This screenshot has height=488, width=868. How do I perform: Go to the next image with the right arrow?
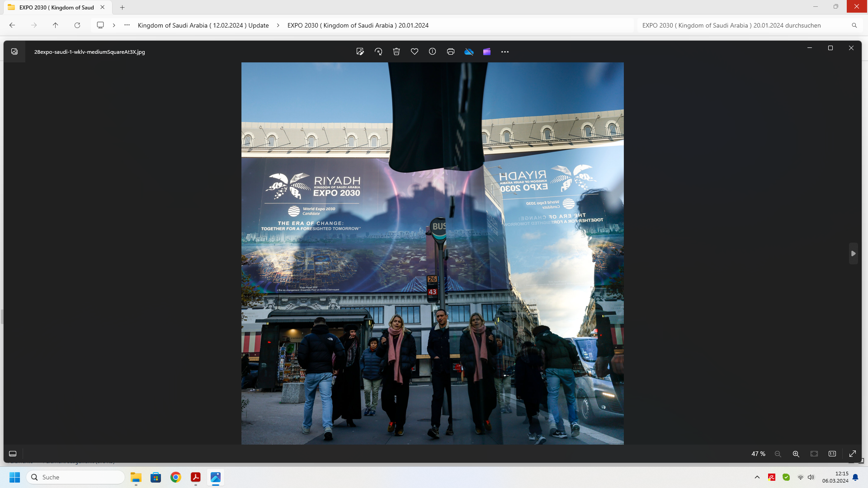pyautogui.click(x=854, y=253)
